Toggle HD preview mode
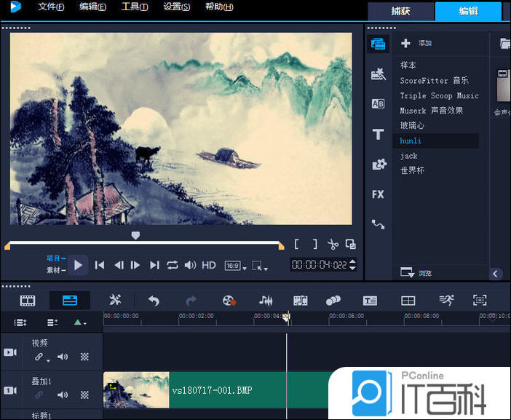 [209, 265]
